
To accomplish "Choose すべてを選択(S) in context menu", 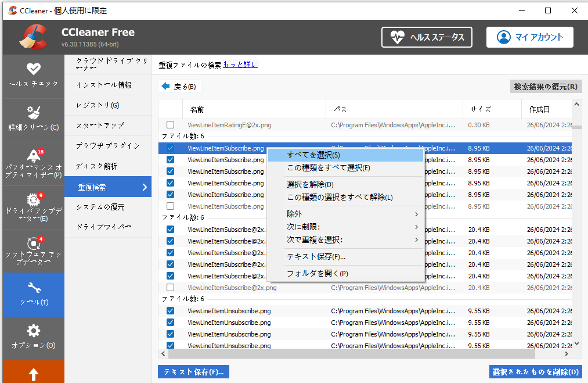I will (x=346, y=155).
